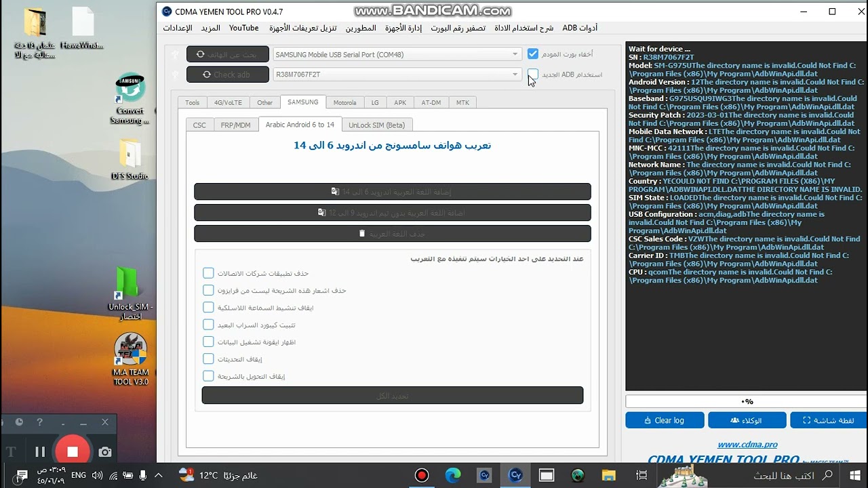Check تثبيت كيبورد السراب البعيد option

tap(208, 325)
